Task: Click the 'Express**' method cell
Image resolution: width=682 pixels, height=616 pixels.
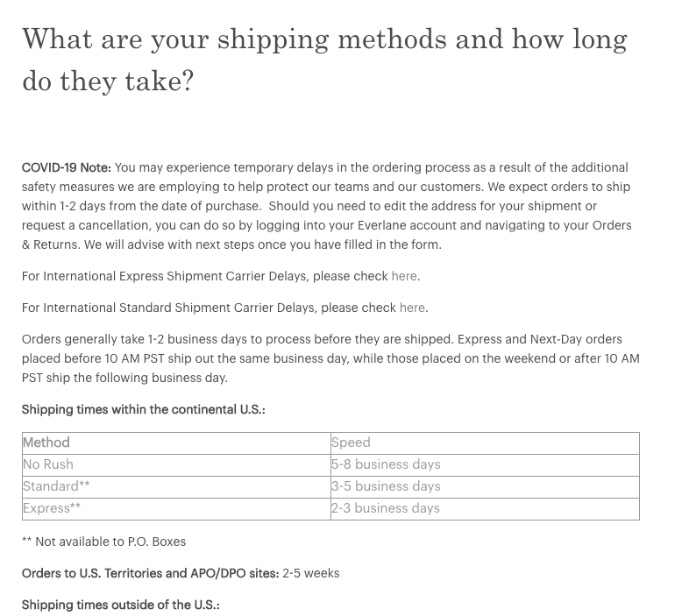Action: pos(52,508)
